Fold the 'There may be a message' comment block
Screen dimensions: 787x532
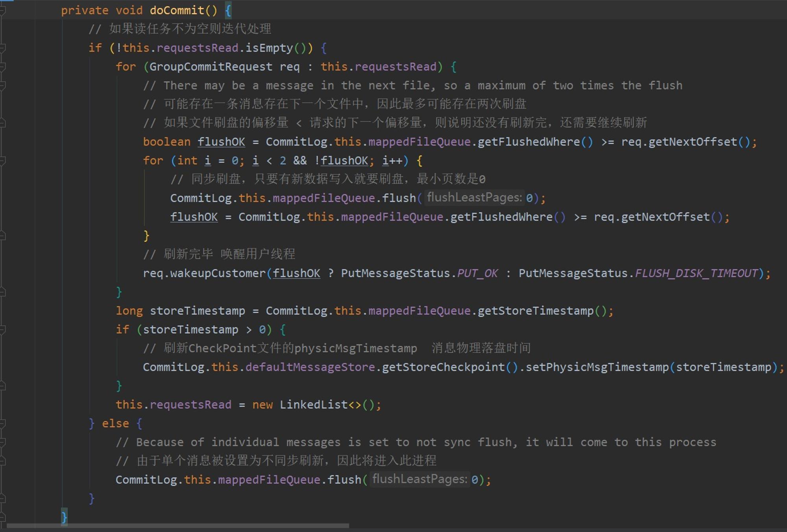pyautogui.click(x=2, y=86)
